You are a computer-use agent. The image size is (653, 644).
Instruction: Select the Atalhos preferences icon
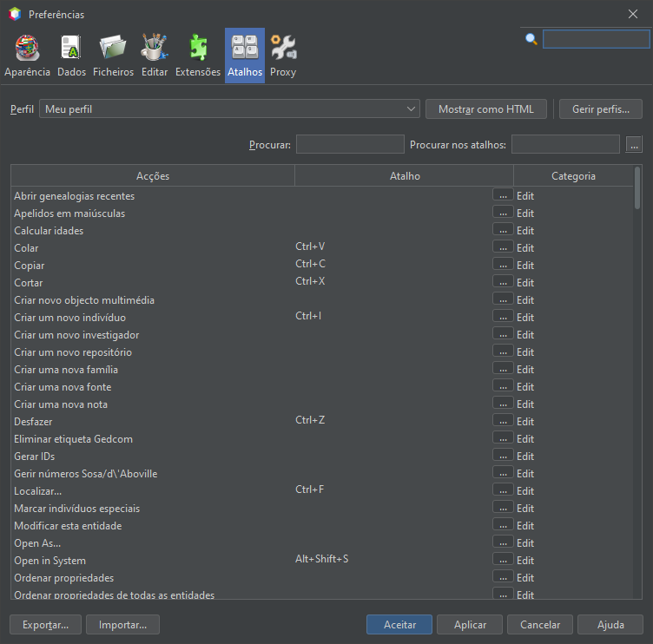(245, 56)
